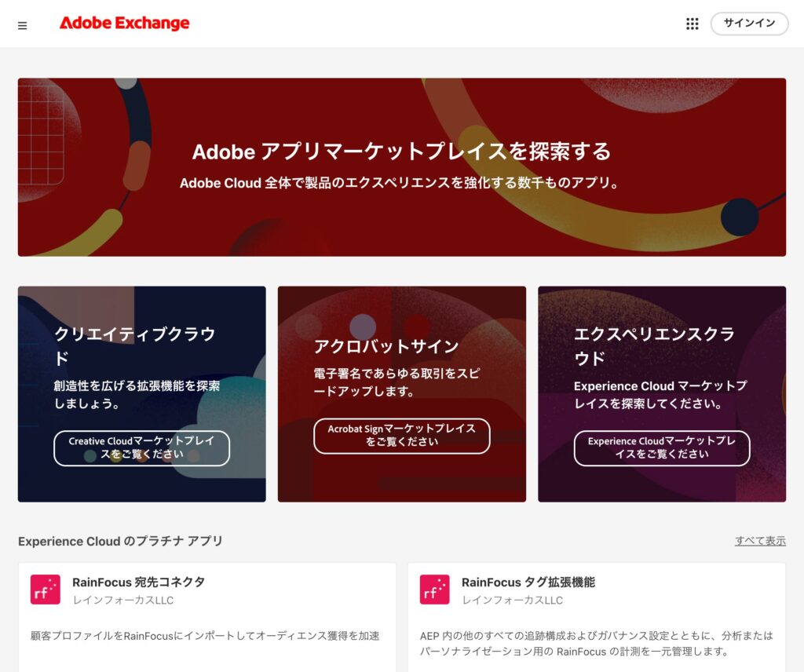
Task: Click the banner title Adobe アプリマーケットプレイスを探索する
Action: tap(401, 151)
